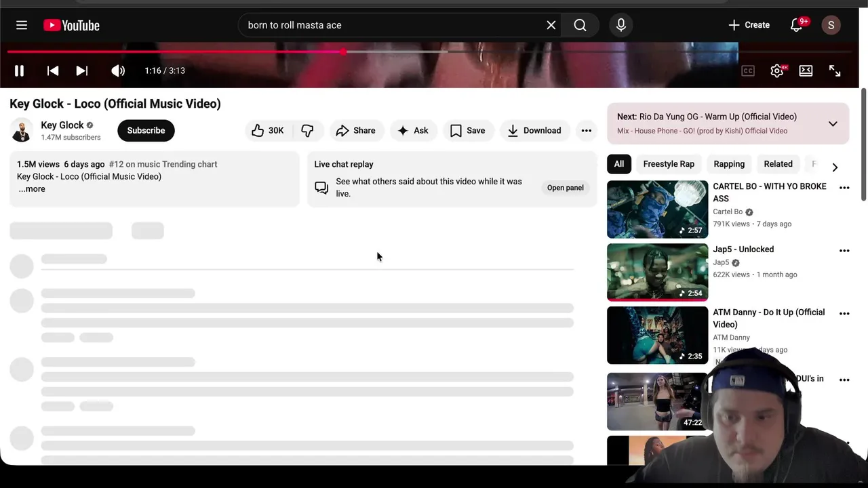This screenshot has width=868, height=488.
Task: Open options for the 47:22 video
Action: (x=844, y=380)
